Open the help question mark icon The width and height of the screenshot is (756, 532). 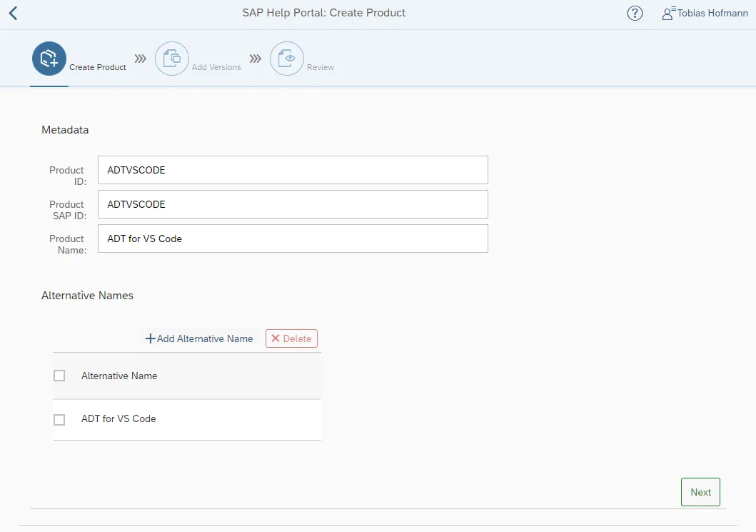tap(635, 14)
